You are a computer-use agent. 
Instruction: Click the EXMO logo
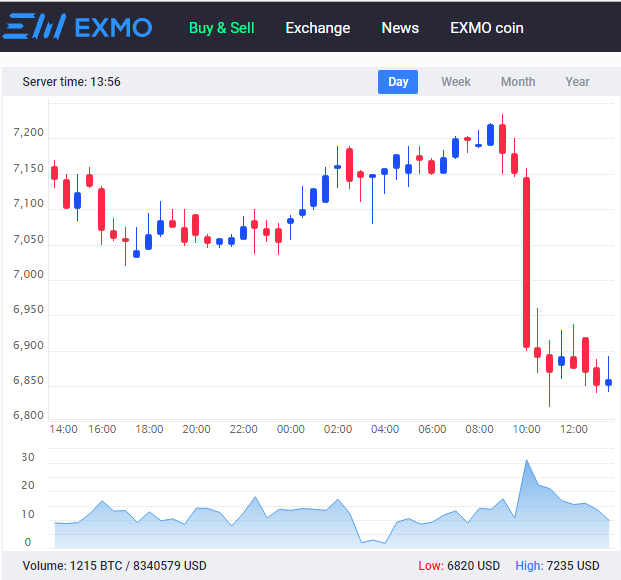pyautogui.click(x=77, y=27)
